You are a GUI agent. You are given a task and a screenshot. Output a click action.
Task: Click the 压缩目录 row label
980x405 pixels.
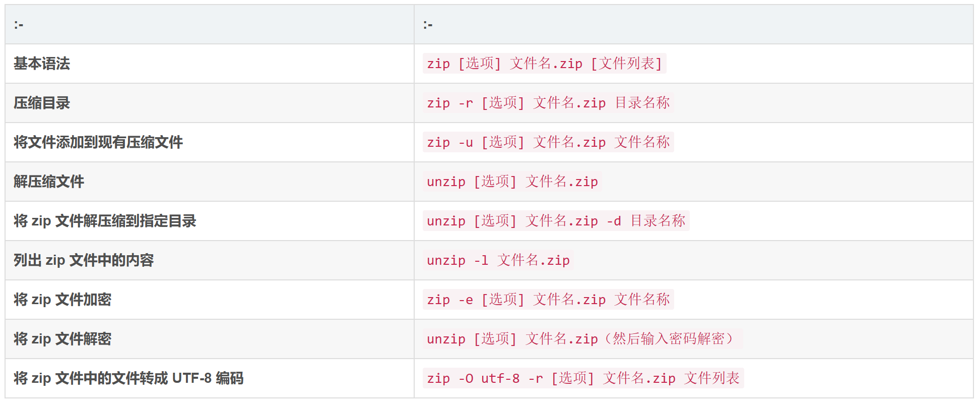tap(42, 103)
